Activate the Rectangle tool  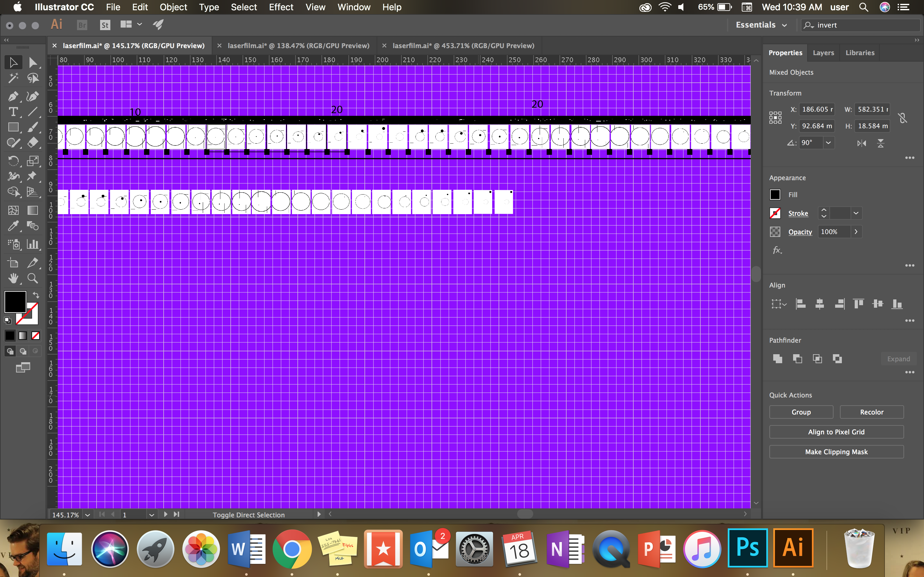(13, 127)
